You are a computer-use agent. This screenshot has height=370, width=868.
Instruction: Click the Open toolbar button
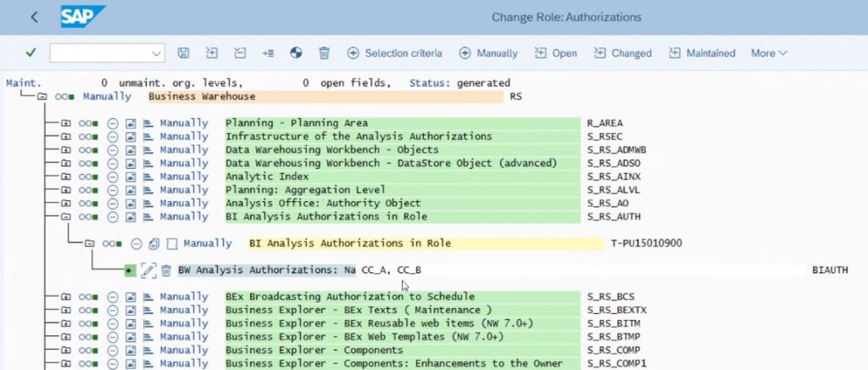(556, 53)
